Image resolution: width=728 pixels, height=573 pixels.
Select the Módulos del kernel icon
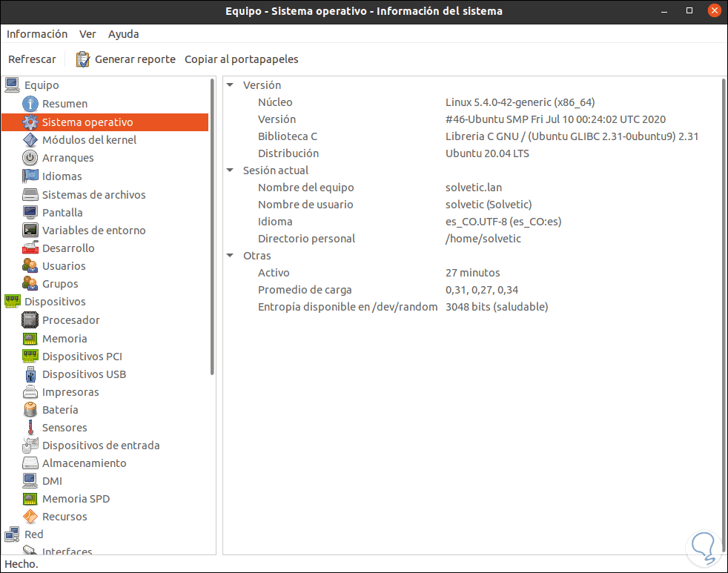[30, 140]
